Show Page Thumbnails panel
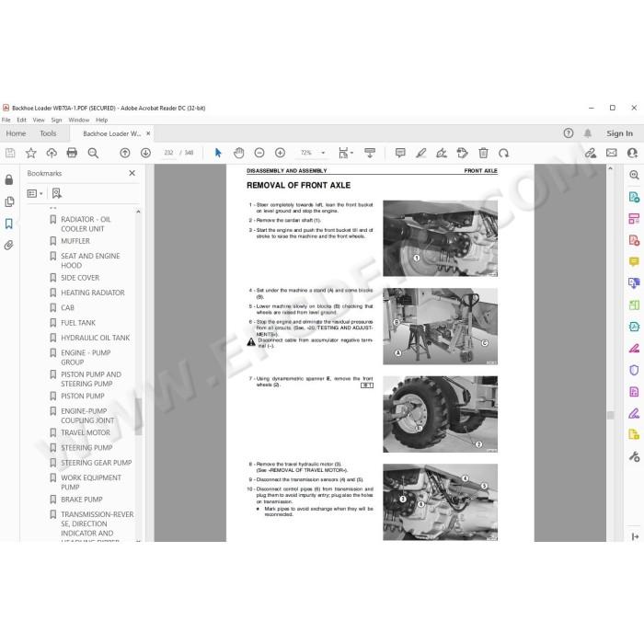This screenshot has width=644, height=644. point(9,201)
